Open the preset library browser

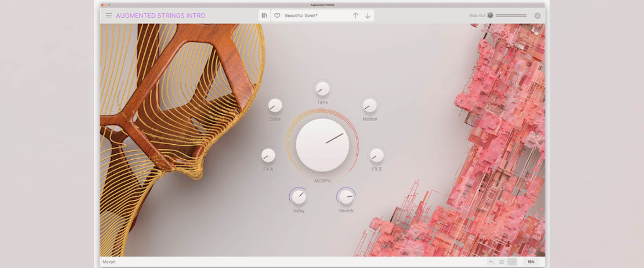(x=265, y=16)
